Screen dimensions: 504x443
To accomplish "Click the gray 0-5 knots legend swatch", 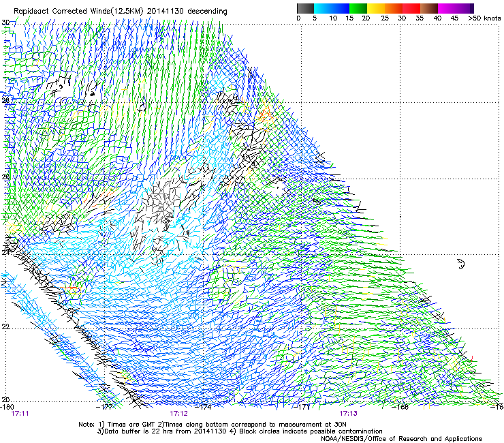I will (x=305, y=8).
